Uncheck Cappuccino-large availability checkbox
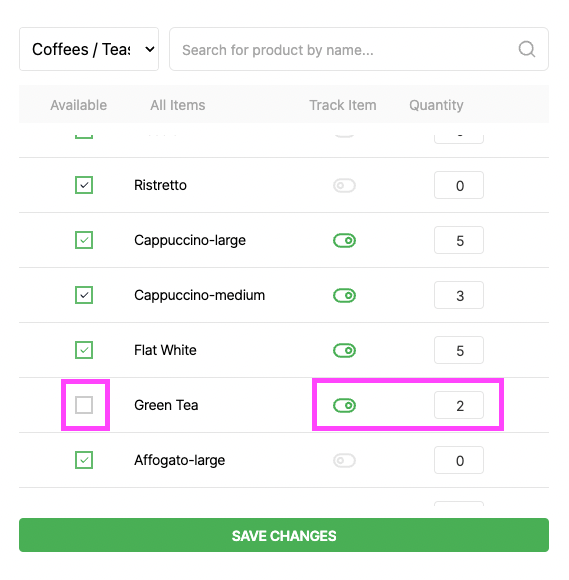The height and width of the screenshot is (580, 569). pos(84,240)
